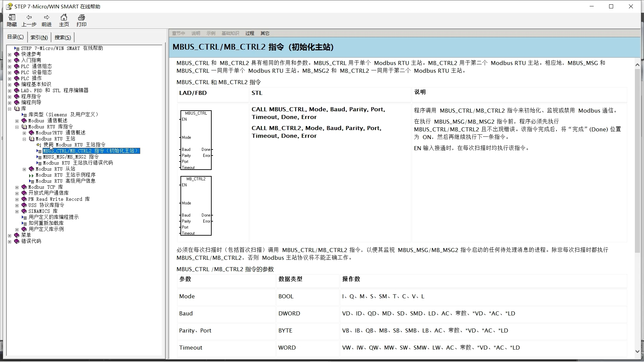Viewport: 644px width, 362px height.
Task: Click the content scrollbar down arrow
Action: click(637, 352)
